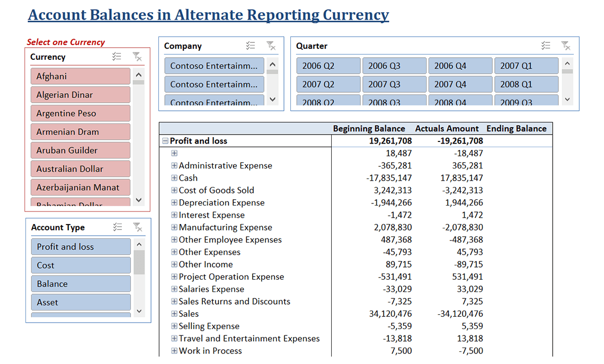This screenshot has height=364, width=604.
Task: Filter by Cost account type
Action: point(81,265)
